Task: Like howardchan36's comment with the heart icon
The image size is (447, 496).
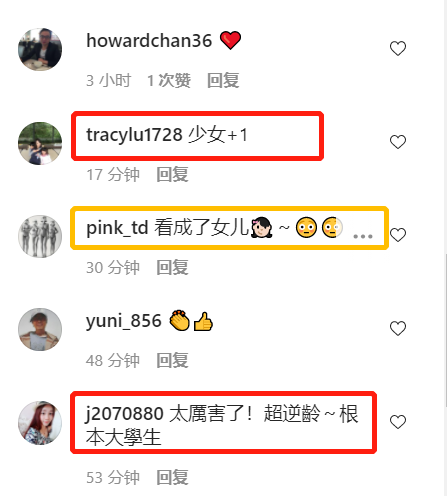Action: (x=398, y=48)
